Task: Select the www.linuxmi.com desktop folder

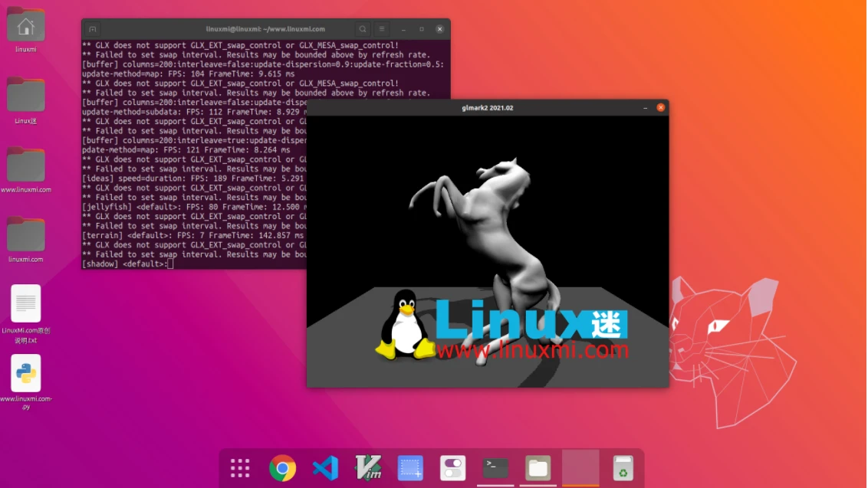Action: 25,170
